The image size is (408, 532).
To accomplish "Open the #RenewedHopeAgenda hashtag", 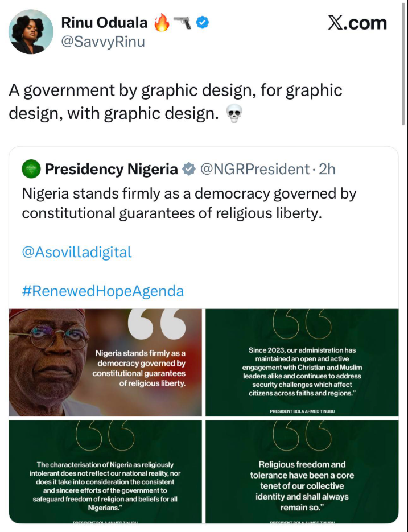I will click(103, 291).
